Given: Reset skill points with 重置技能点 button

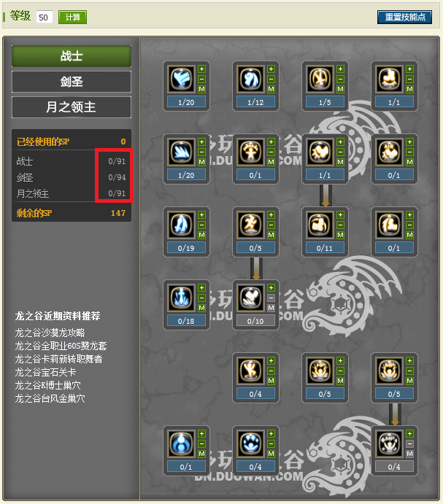Looking at the screenshot, I should 405,17.
